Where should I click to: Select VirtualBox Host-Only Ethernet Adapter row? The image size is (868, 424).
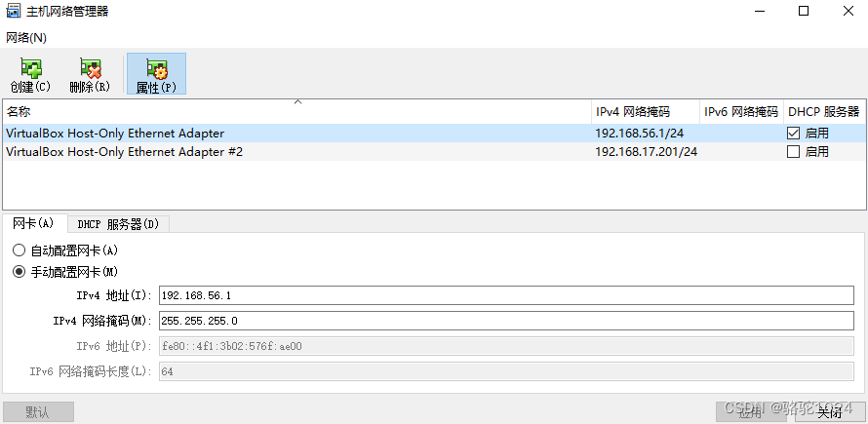pyautogui.click(x=434, y=133)
